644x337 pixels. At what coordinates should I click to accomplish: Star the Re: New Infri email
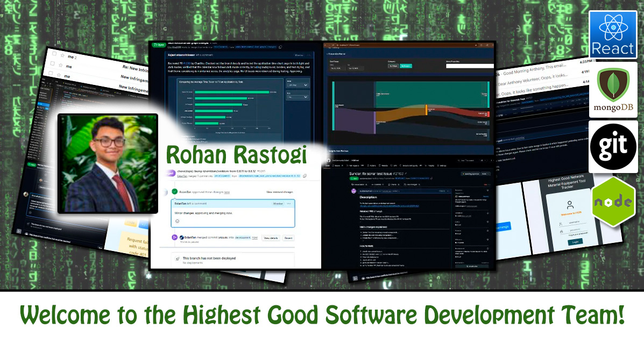coord(61,65)
